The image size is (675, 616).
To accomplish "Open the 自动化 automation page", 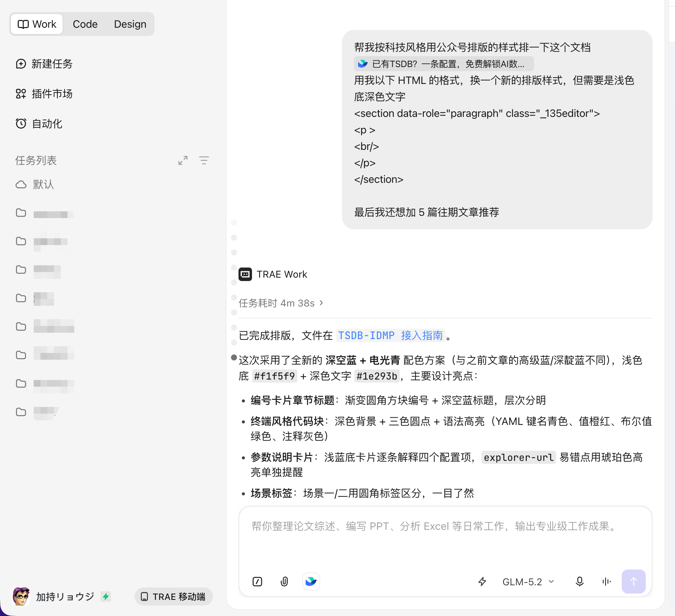I will click(39, 124).
